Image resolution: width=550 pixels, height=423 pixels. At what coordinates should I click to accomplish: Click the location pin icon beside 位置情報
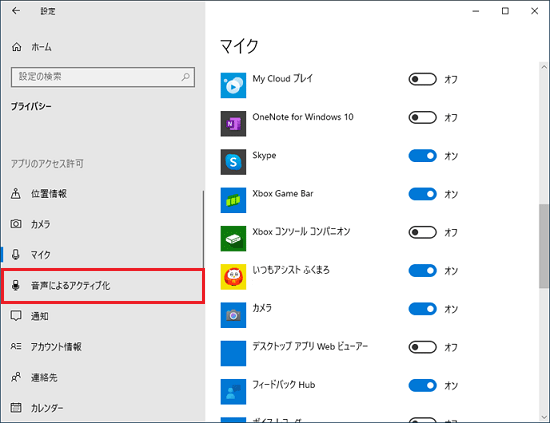(x=16, y=193)
